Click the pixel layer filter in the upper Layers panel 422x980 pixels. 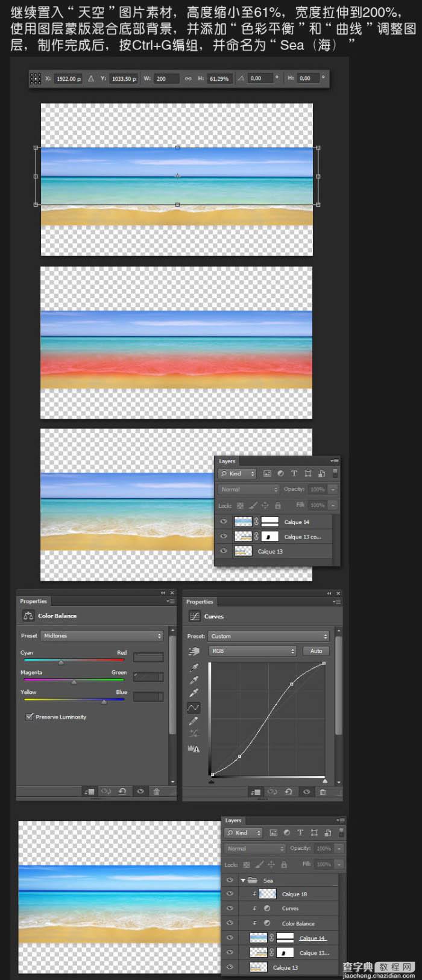[x=267, y=473]
